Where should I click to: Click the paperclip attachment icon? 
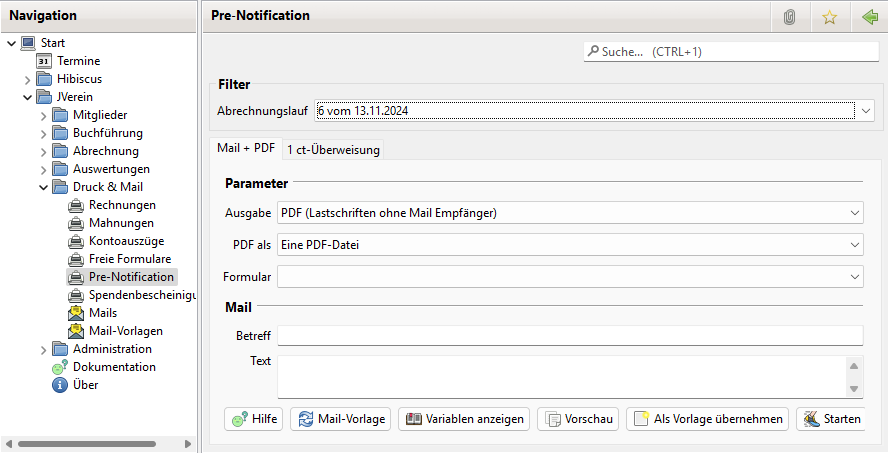pyautogui.click(x=789, y=16)
